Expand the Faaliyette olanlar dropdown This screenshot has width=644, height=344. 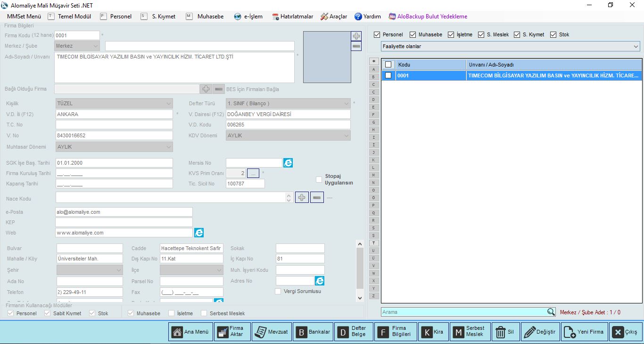point(511,46)
